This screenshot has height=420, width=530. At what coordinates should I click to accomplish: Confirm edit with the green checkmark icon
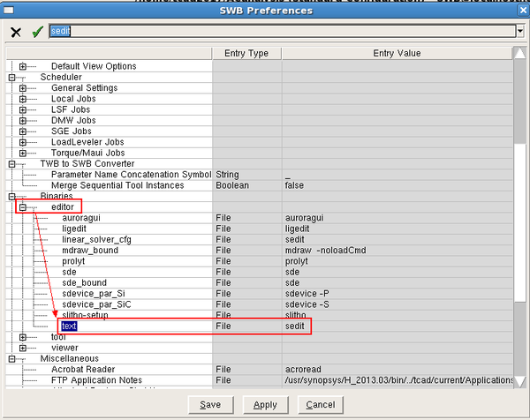[37, 32]
